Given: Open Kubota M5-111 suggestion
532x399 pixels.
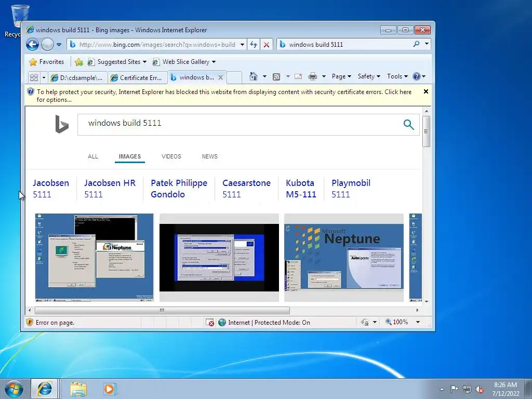Looking at the screenshot, I should pos(301,189).
